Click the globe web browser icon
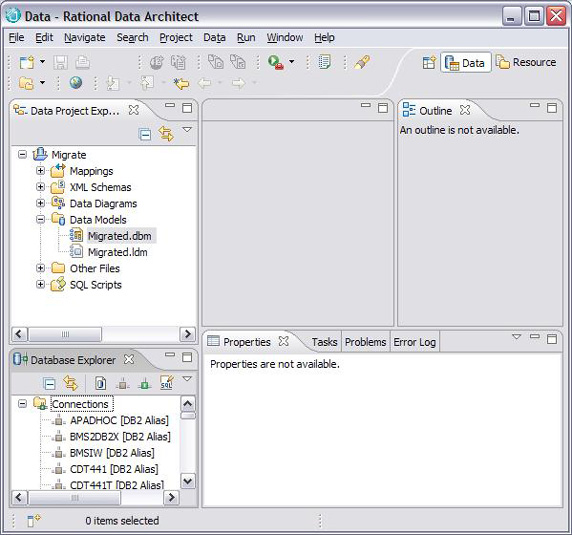 [x=76, y=83]
